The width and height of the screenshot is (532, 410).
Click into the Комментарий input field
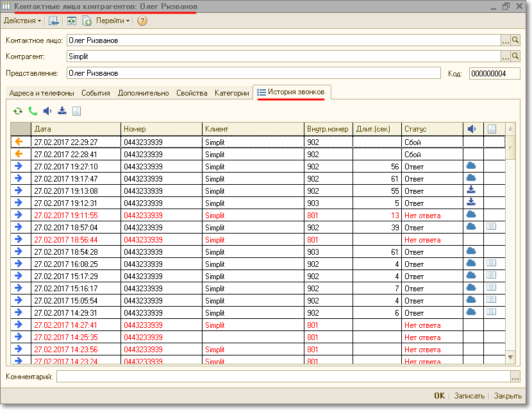coord(283,377)
